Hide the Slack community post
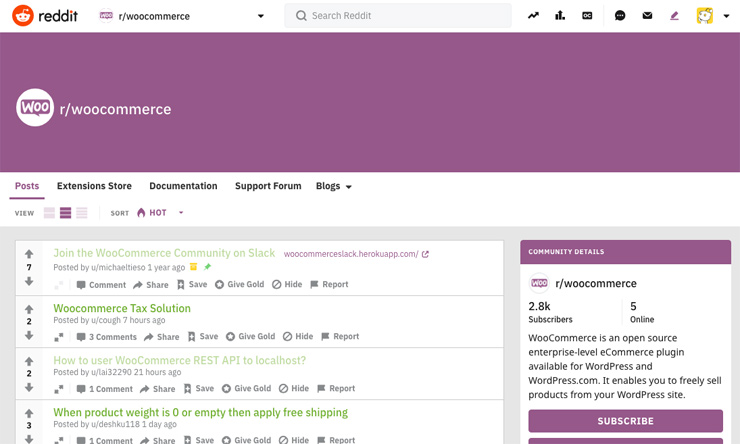Screen dimensions: 740x444 (x=287, y=285)
